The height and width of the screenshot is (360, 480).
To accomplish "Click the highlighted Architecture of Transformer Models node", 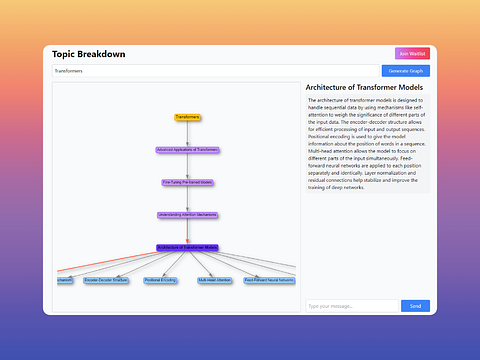I will (x=187, y=247).
